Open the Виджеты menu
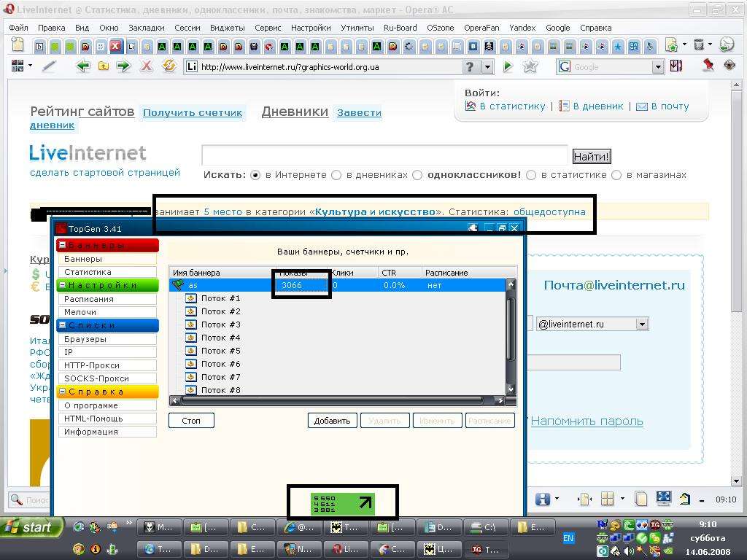 click(x=228, y=28)
